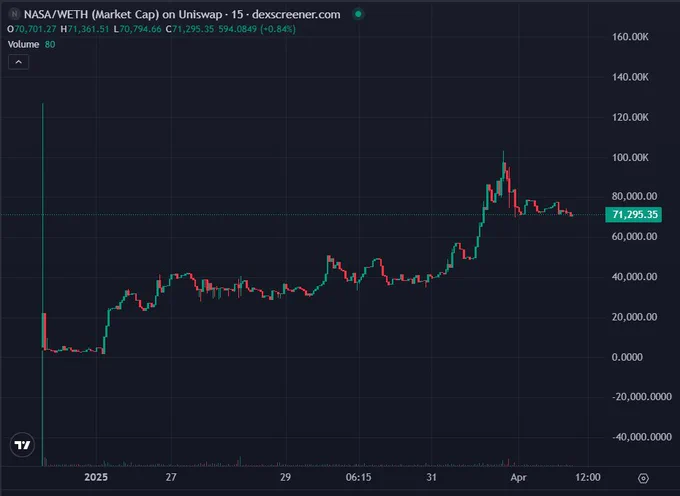Click the -40,000.0000 price axis label

tap(642, 437)
